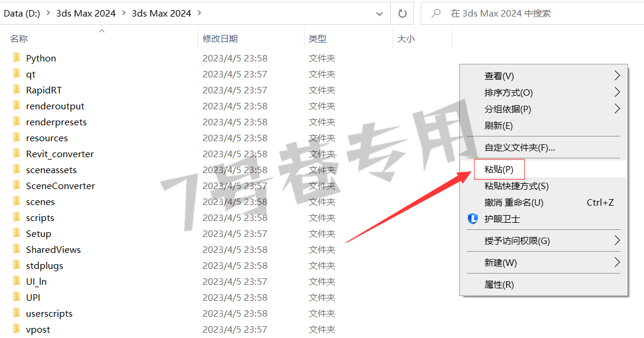The image size is (644, 338).
Task: Click the Python folder icon
Action: (17, 57)
